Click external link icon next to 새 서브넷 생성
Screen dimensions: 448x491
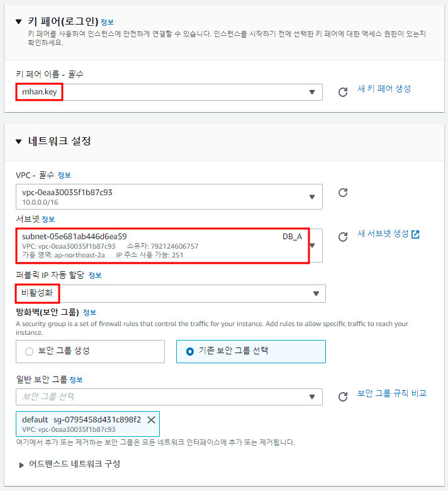pyautogui.click(x=415, y=234)
